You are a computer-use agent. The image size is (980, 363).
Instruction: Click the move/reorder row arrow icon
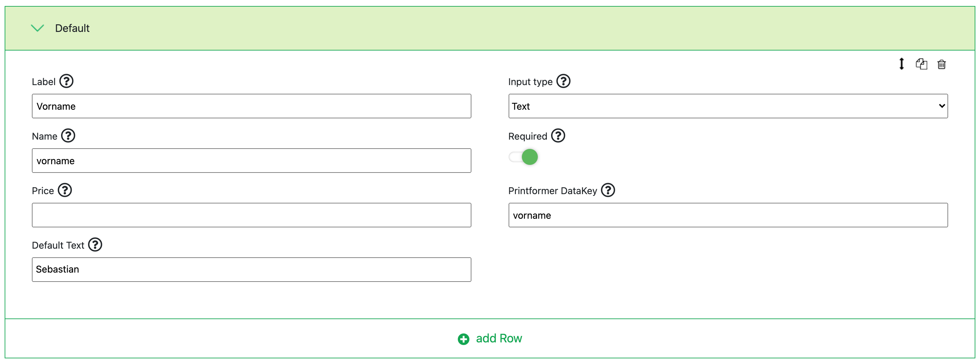click(x=901, y=63)
